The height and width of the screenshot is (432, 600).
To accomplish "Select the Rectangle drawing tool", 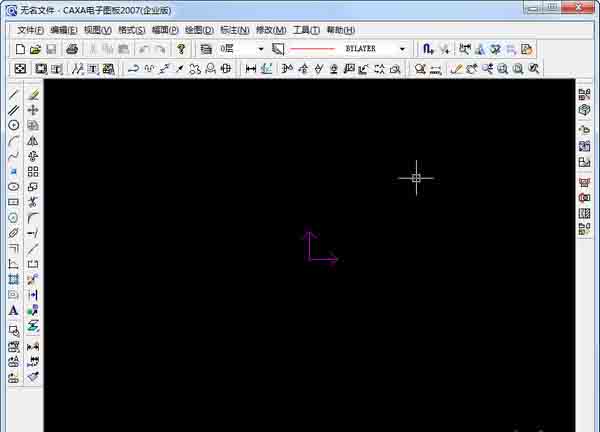I will point(14,202).
